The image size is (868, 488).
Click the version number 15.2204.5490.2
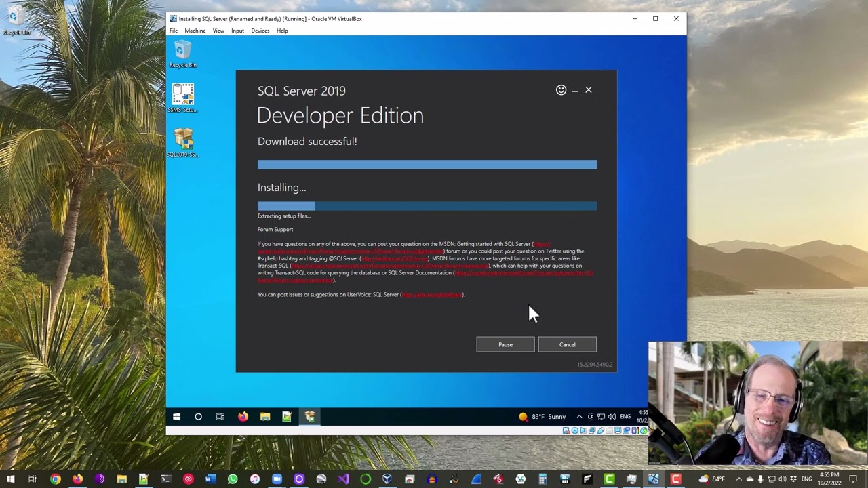click(595, 365)
